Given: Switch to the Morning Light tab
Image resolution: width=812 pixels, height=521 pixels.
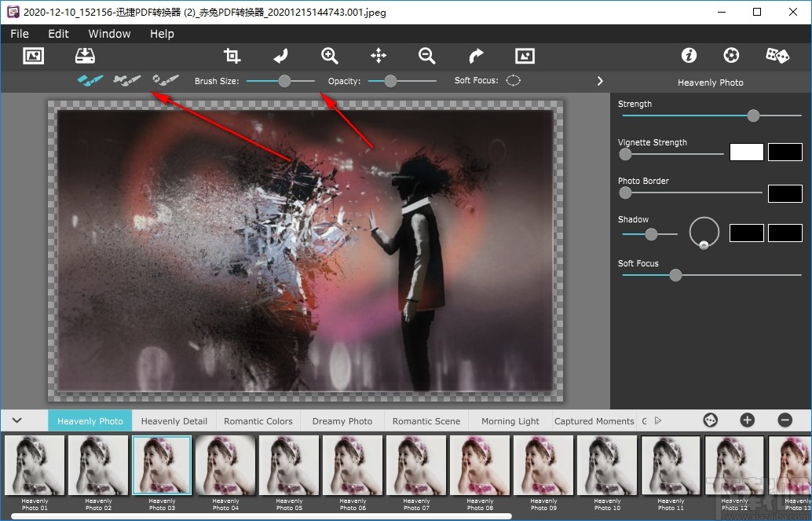Looking at the screenshot, I should (510, 421).
